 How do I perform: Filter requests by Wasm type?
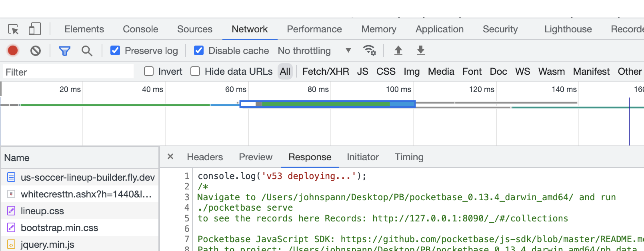(552, 72)
